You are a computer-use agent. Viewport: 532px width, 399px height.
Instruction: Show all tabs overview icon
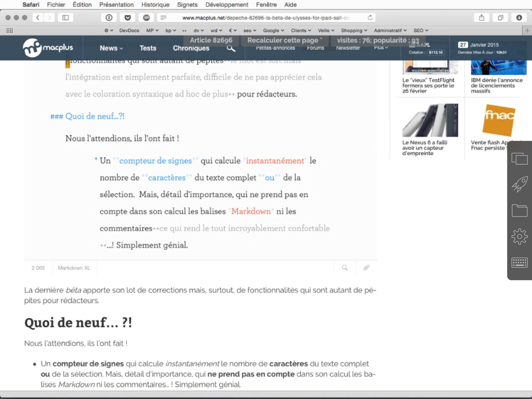point(501,17)
